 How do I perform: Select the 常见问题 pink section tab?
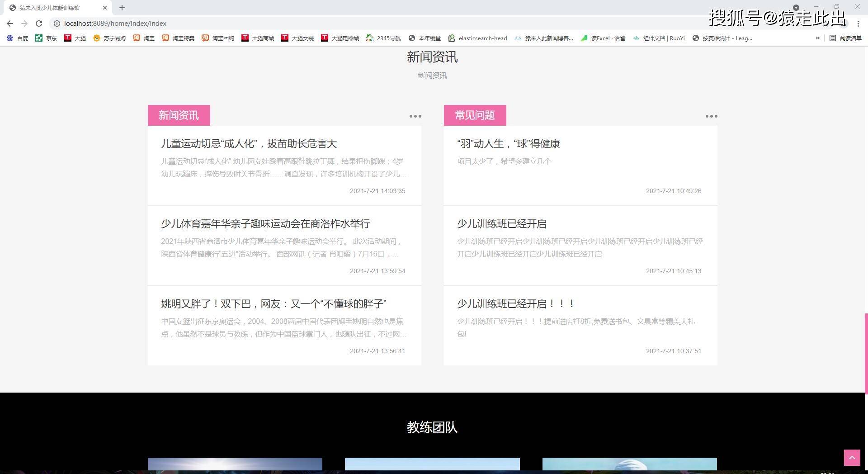(x=475, y=115)
